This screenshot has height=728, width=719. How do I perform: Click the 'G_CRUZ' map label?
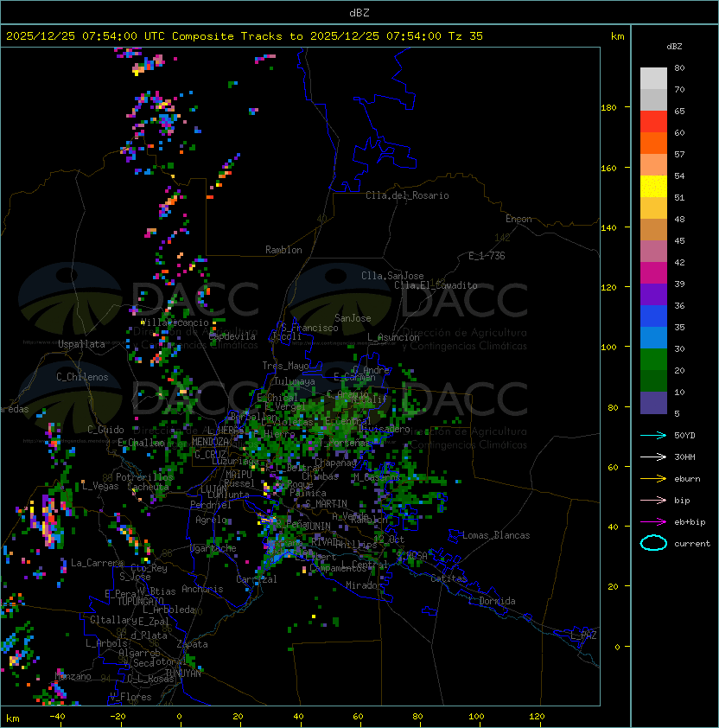point(210,455)
